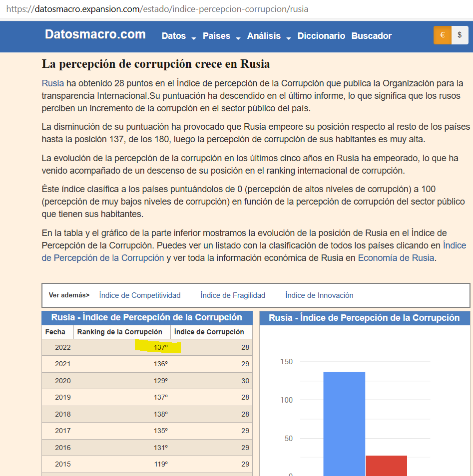Select the index value 28 in the 2022 row
473x476 pixels.
point(245,347)
